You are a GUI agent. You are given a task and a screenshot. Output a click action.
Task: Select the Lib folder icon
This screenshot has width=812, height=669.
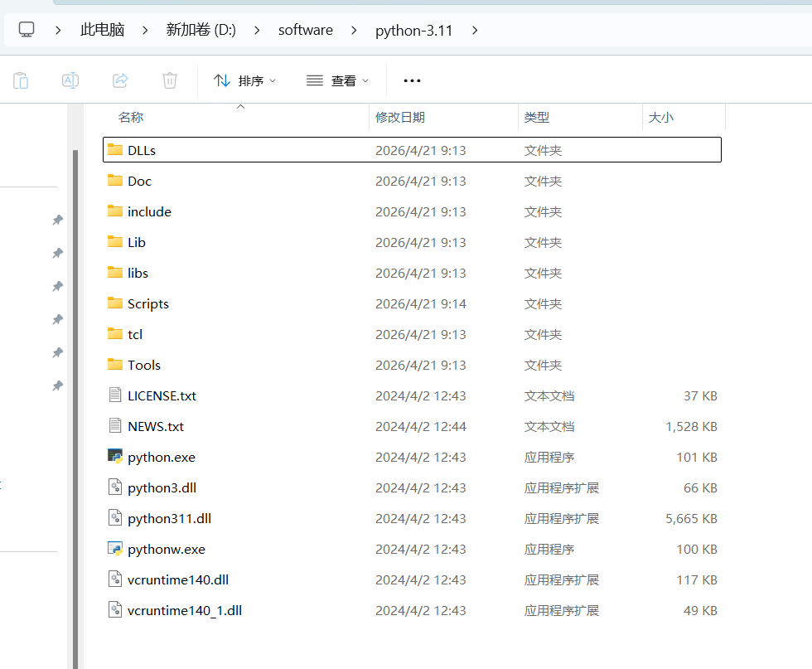pos(115,241)
